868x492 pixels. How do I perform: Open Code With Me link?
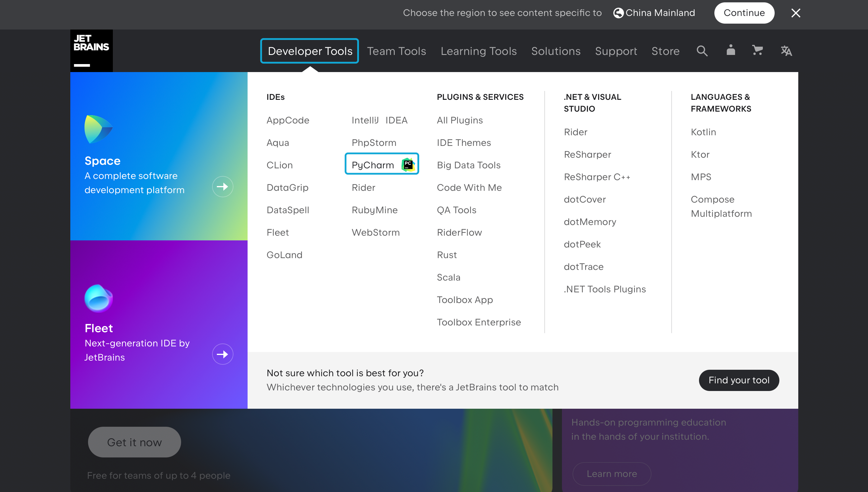point(469,188)
